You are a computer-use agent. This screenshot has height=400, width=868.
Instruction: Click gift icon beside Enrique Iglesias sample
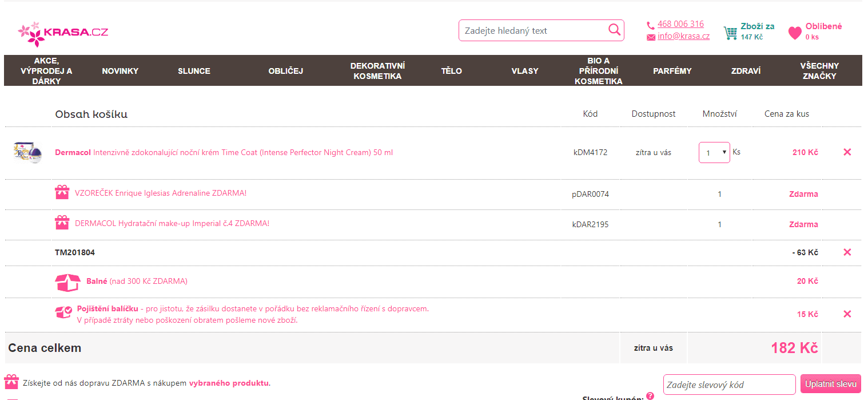(x=62, y=193)
